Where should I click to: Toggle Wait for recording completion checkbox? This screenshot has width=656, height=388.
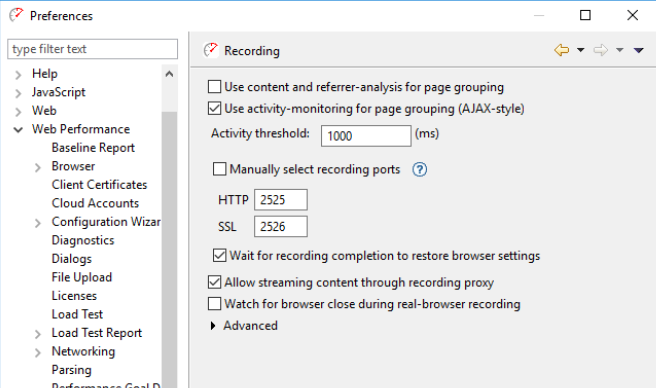click(220, 255)
